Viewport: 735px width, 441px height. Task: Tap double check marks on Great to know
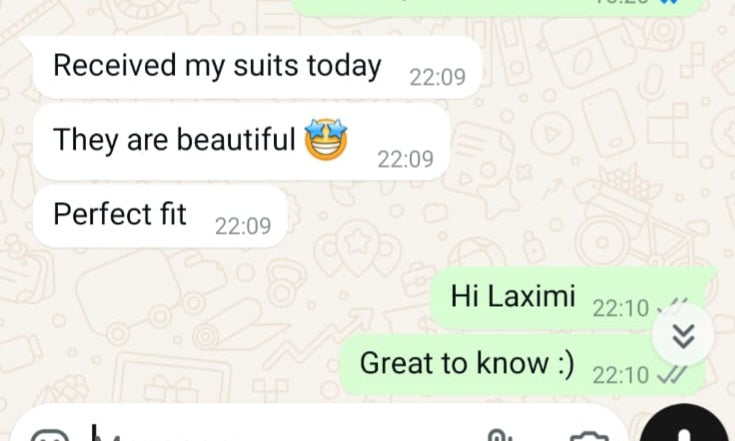click(x=671, y=375)
